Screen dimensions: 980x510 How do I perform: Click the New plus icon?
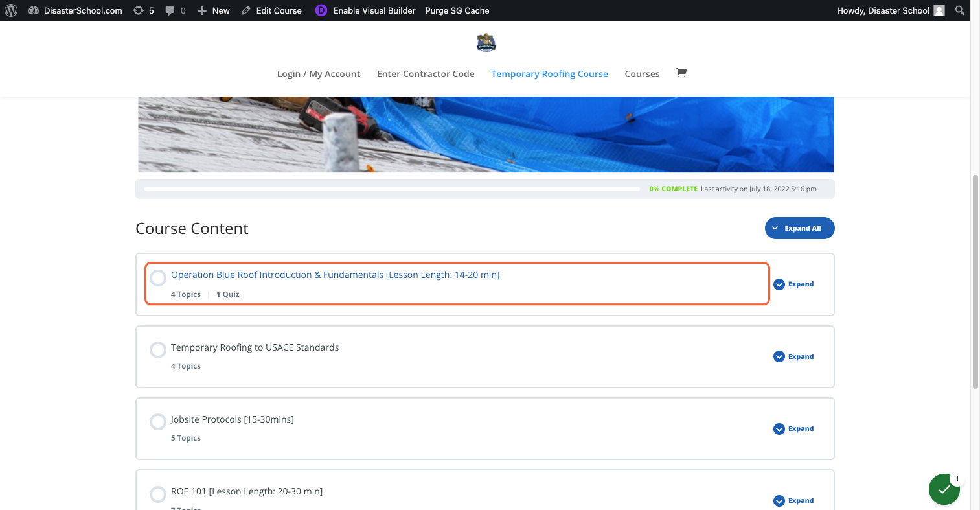(x=202, y=10)
